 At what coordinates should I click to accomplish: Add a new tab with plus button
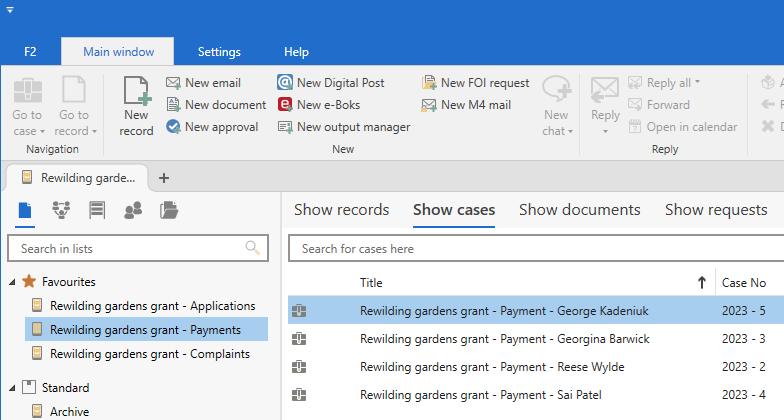pos(164,178)
